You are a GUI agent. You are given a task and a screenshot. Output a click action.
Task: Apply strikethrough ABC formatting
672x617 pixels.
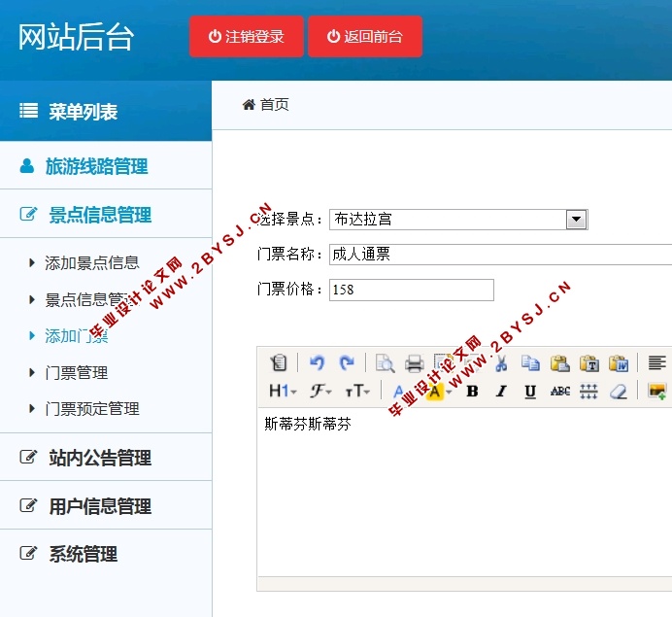point(559,391)
